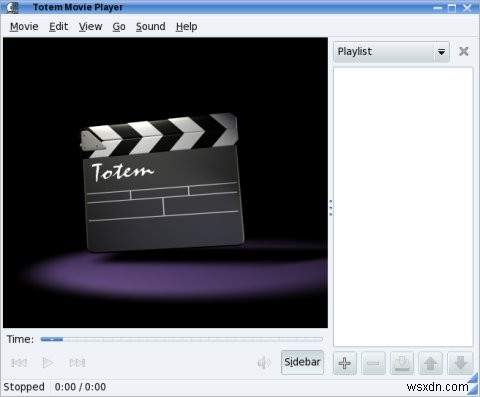Image resolution: width=480 pixels, height=397 pixels.
Task: Remove the selected playlist item with the minus icon
Action: point(373,363)
